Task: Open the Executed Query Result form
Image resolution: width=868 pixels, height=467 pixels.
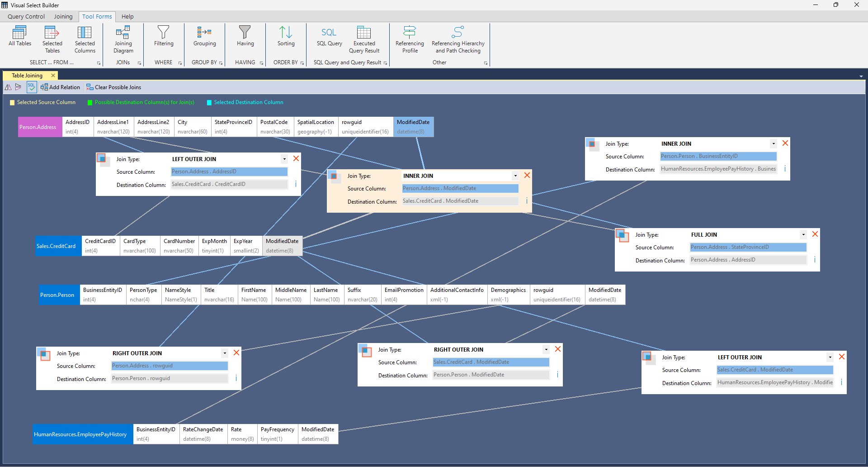Action: click(364, 40)
